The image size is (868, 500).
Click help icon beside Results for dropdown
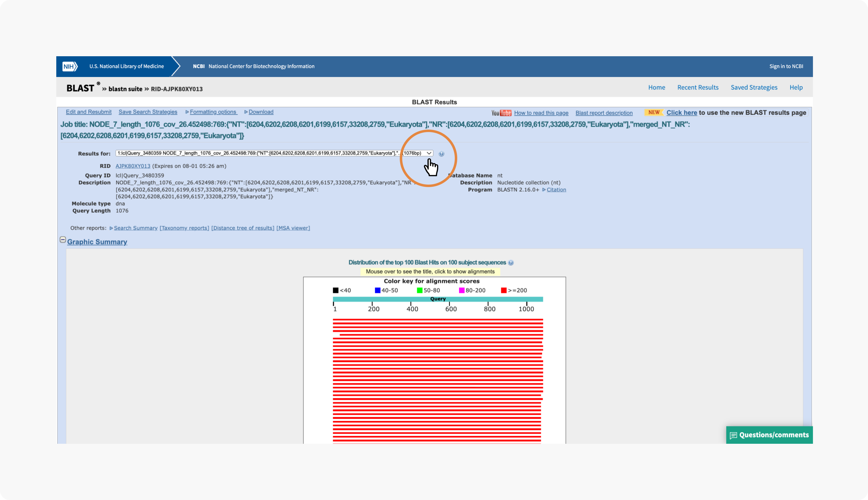pyautogui.click(x=442, y=154)
